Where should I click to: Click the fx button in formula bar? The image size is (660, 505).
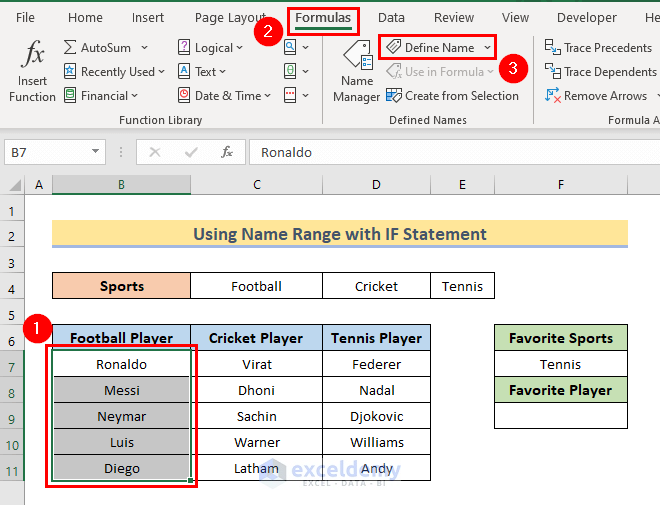(x=227, y=153)
